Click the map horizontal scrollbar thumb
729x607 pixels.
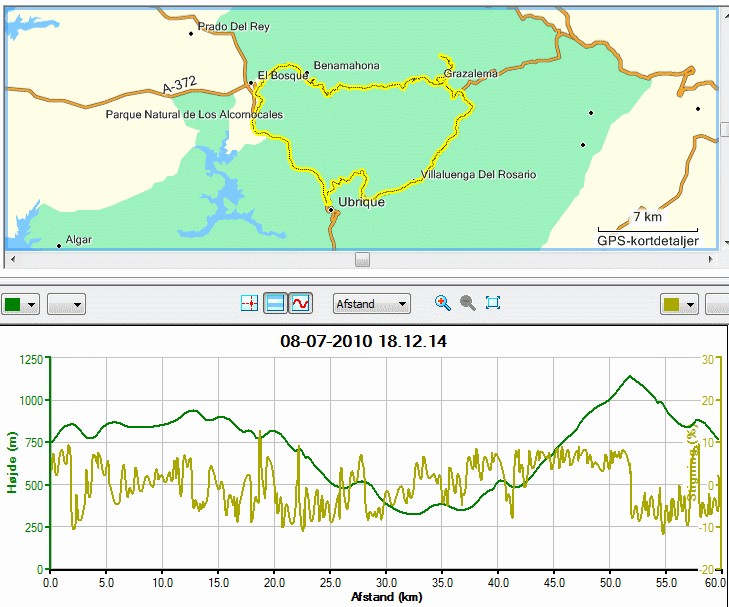(x=362, y=259)
